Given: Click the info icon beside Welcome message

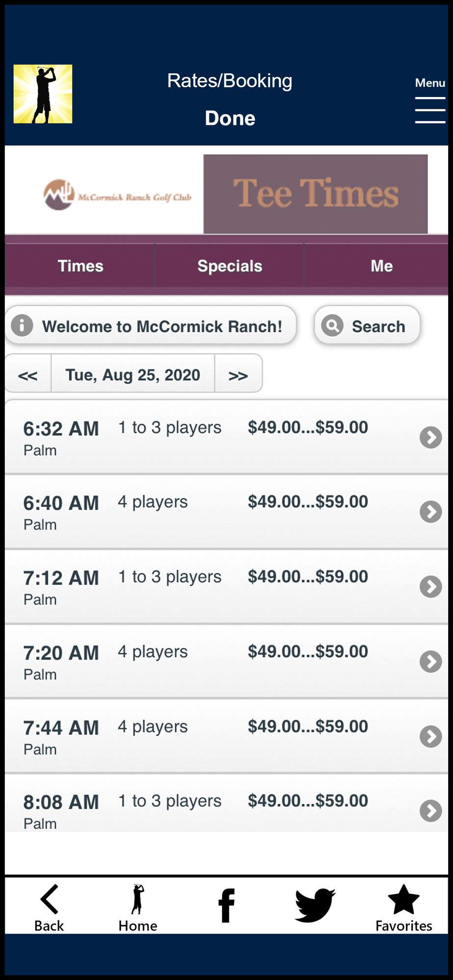Looking at the screenshot, I should pyautogui.click(x=22, y=325).
